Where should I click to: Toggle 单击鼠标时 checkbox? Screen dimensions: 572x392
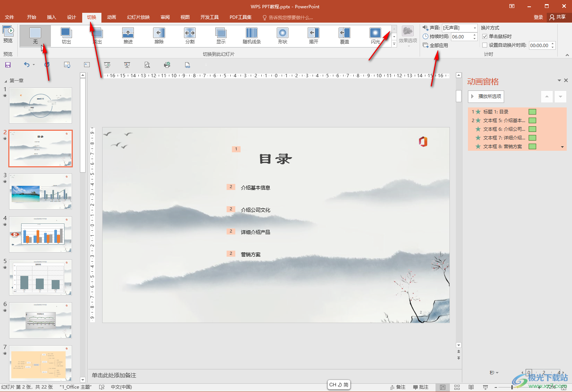485,37
